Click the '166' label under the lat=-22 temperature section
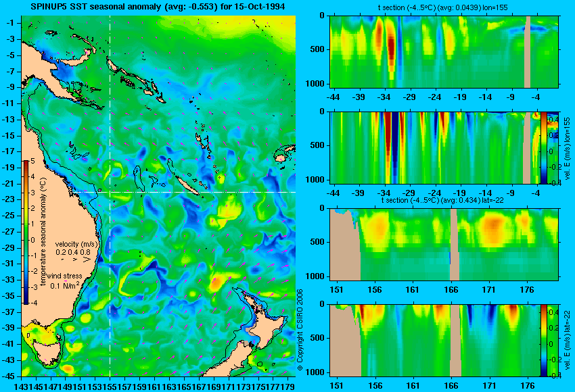 point(451,290)
